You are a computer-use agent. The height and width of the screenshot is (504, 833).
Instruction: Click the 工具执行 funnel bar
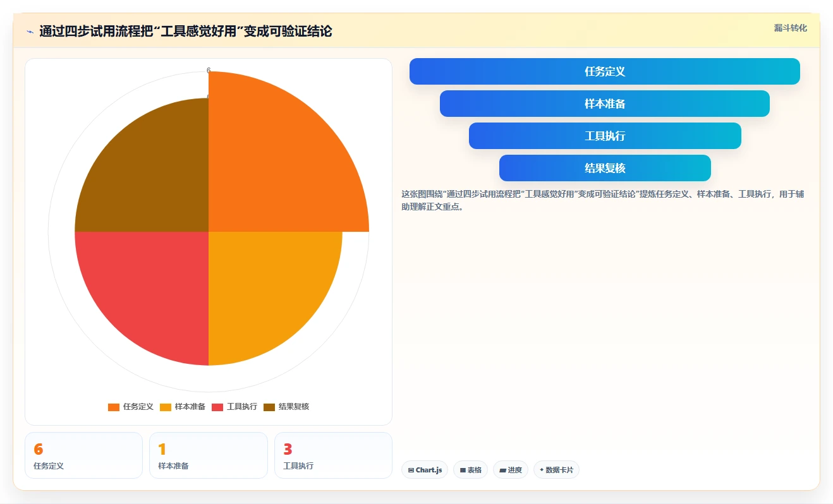pyautogui.click(x=604, y=136)
